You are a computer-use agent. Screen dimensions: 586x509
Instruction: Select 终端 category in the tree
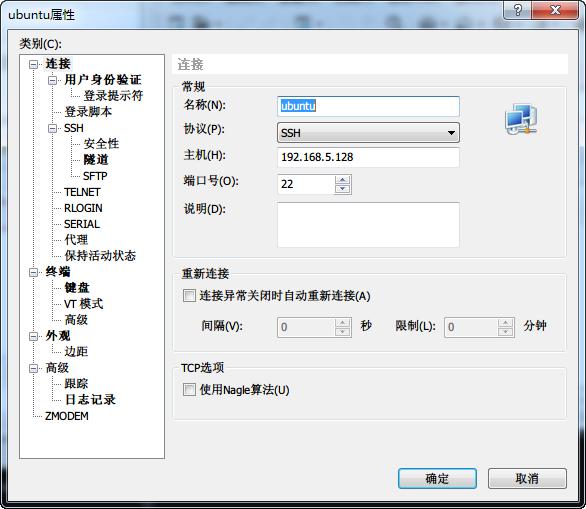tap(58, 272)
